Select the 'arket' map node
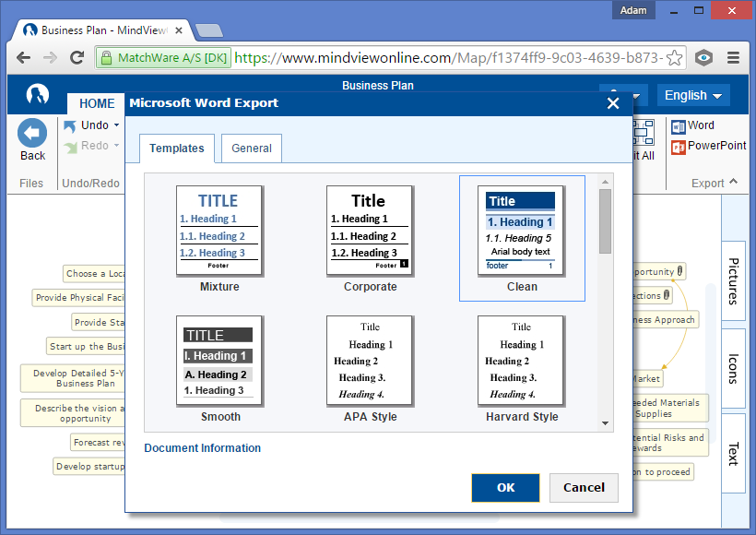756x535 pixels. click(647, 379)
